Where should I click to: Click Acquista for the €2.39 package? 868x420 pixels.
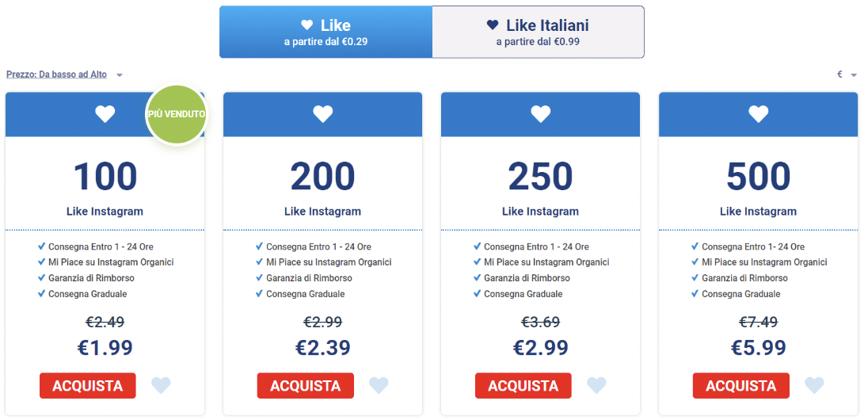point(305,386)
